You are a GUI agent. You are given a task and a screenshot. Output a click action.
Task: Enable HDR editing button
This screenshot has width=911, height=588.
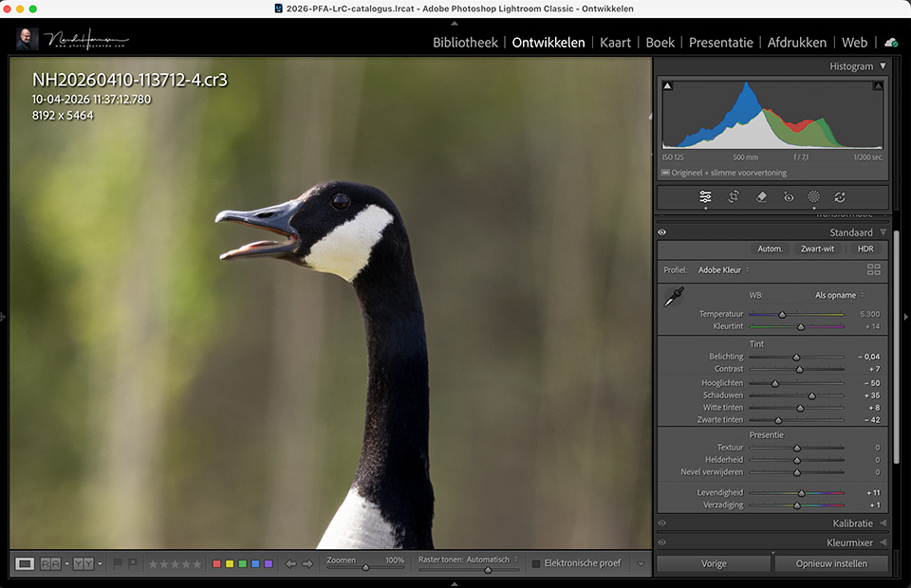pos(865,248)
